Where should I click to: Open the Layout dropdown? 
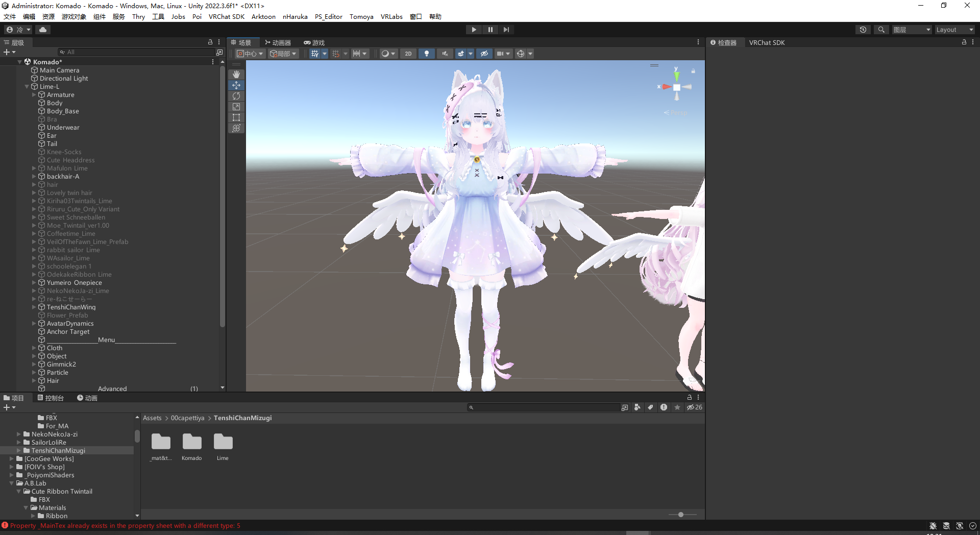954,30
